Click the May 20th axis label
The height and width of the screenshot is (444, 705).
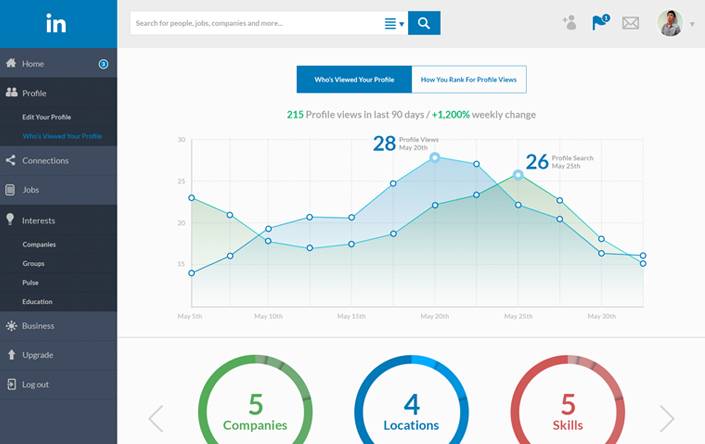[x=434, y=316]
